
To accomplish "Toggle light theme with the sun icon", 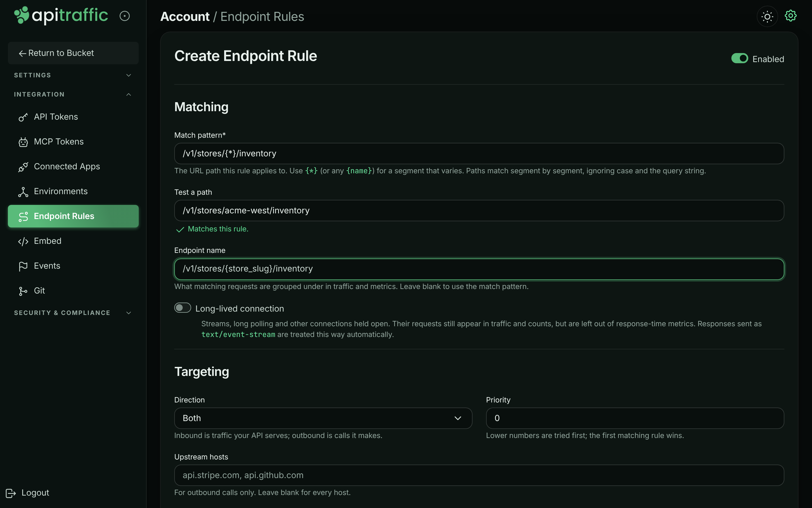I will tap(767, 16).
